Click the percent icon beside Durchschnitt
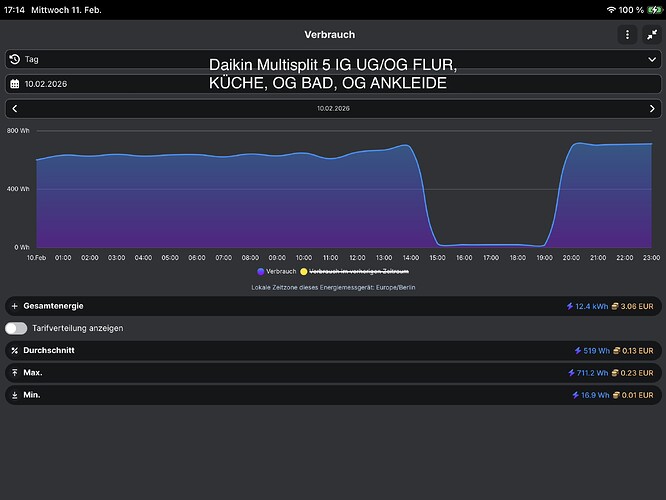The image size is (666, 500). tap(14, 351)
